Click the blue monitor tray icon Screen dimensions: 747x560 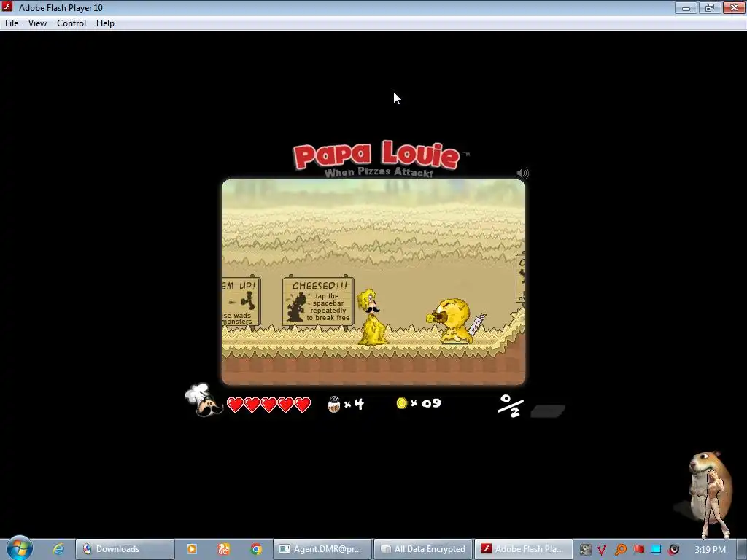point(656,550)
